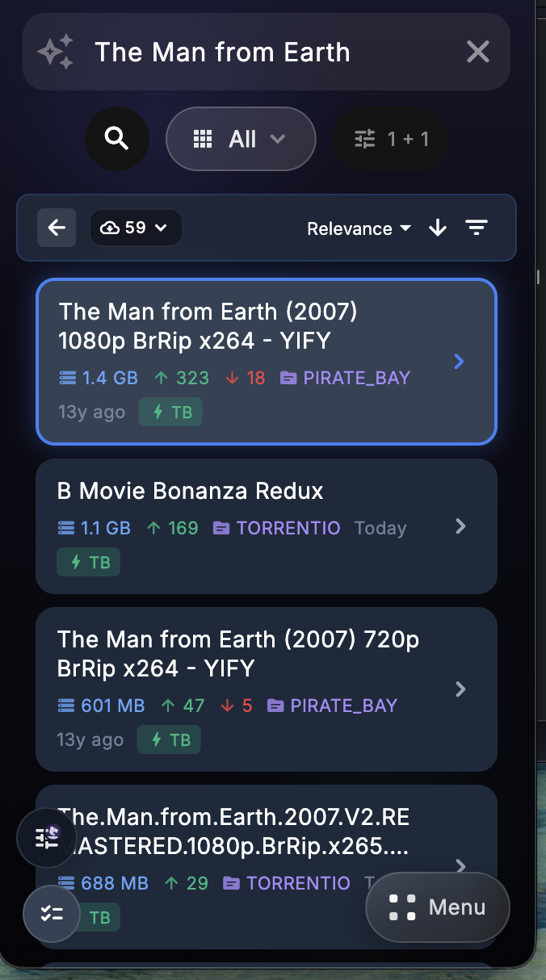The height and width of the screenshot is (980, 546).
Task: Open B Movie Bonanza Redux result
Action: coord(267,526)
